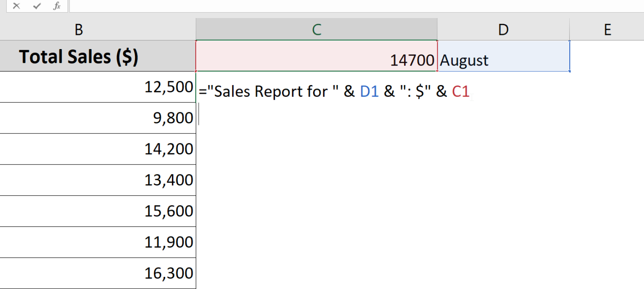The image size is (644, 289).
Task: Select column header D
Action: [x=503, y=30]
